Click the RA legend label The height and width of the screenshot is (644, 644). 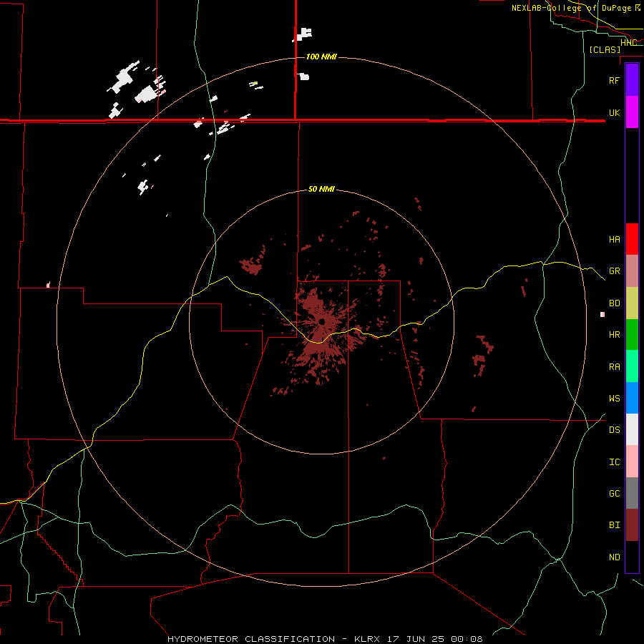click(614, 366)
